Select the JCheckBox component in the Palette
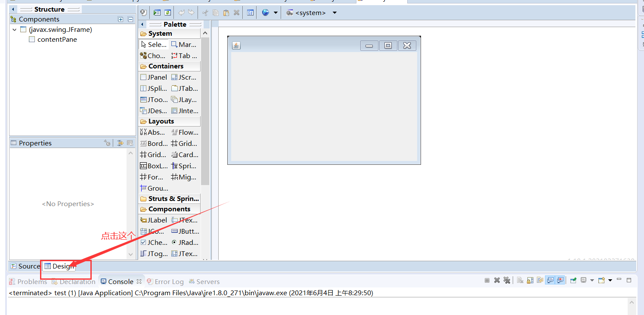The image size is (644, 315). (x=154, y=242)
